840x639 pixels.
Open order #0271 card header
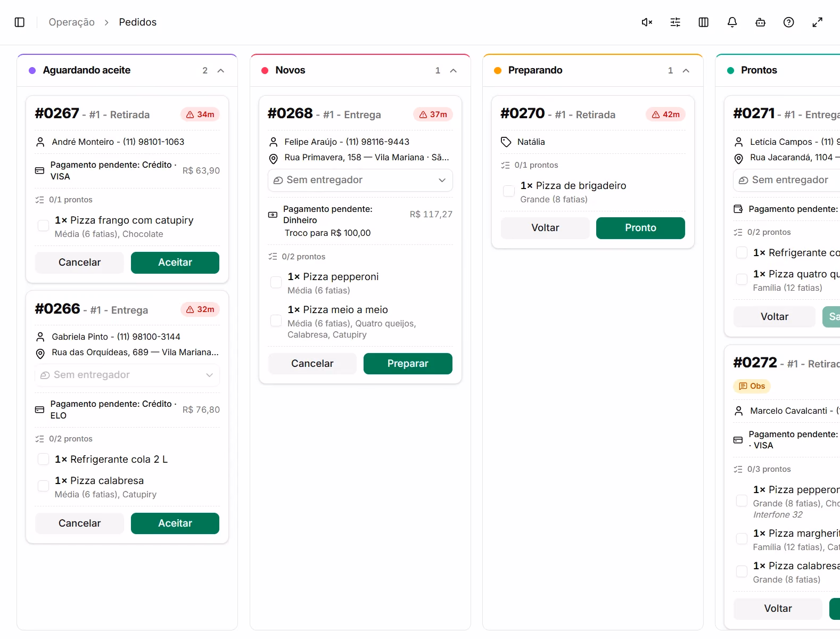click(786, 114)
